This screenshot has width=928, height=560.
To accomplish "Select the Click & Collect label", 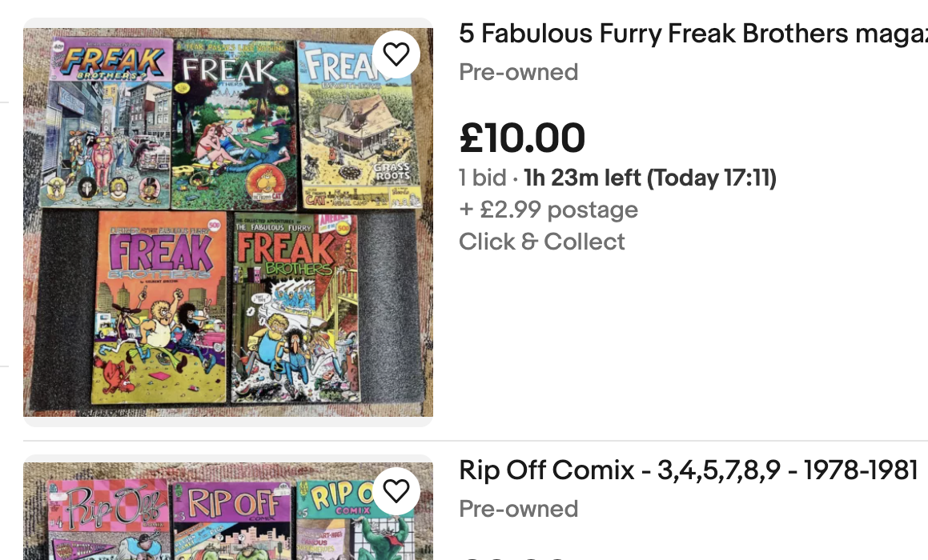I will point(542,242).
